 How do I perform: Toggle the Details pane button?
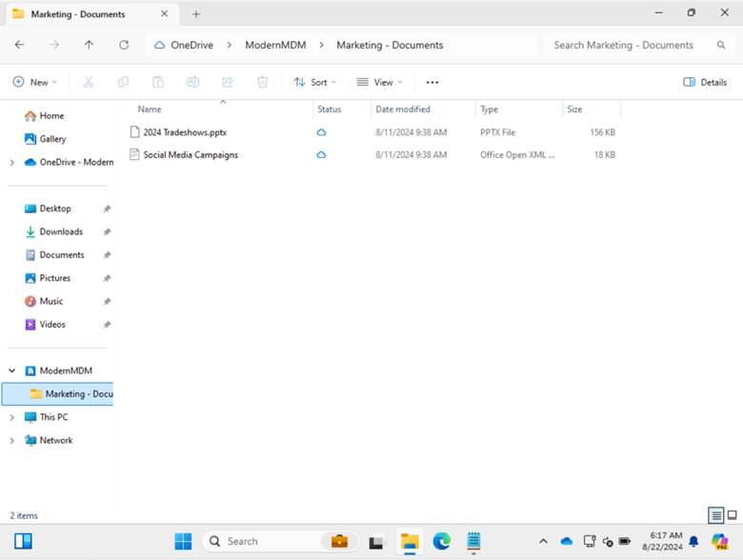click(x=705, y=82)
